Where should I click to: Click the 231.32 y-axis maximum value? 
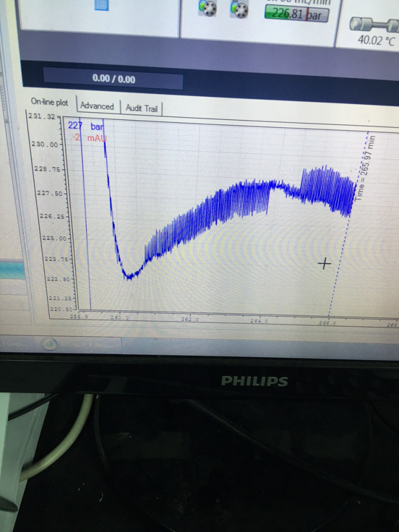tap(41, 116)
